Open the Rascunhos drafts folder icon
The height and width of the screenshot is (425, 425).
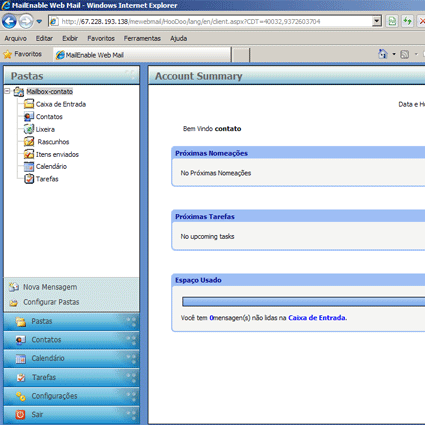[x=29, y=142]
